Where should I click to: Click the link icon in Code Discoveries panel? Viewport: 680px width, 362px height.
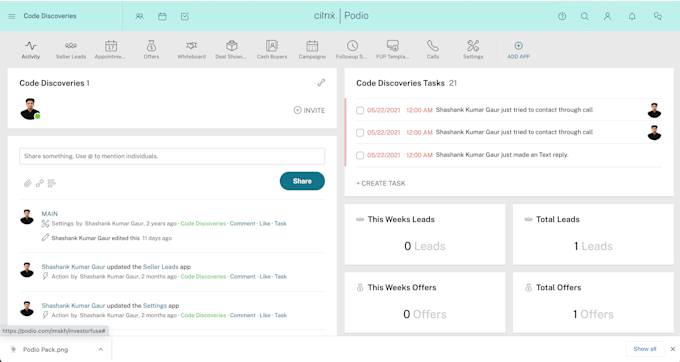(x=321, y=82)
